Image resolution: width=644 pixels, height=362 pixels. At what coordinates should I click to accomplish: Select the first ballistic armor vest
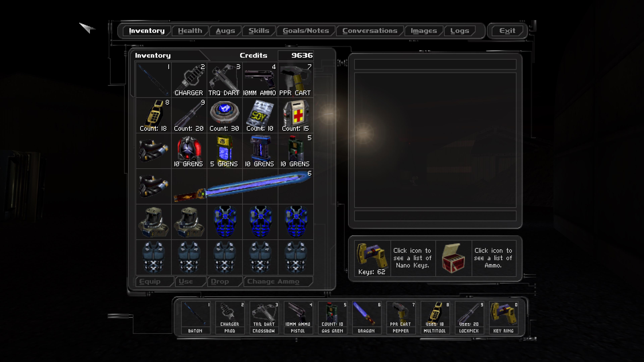[x=153, y=257]
